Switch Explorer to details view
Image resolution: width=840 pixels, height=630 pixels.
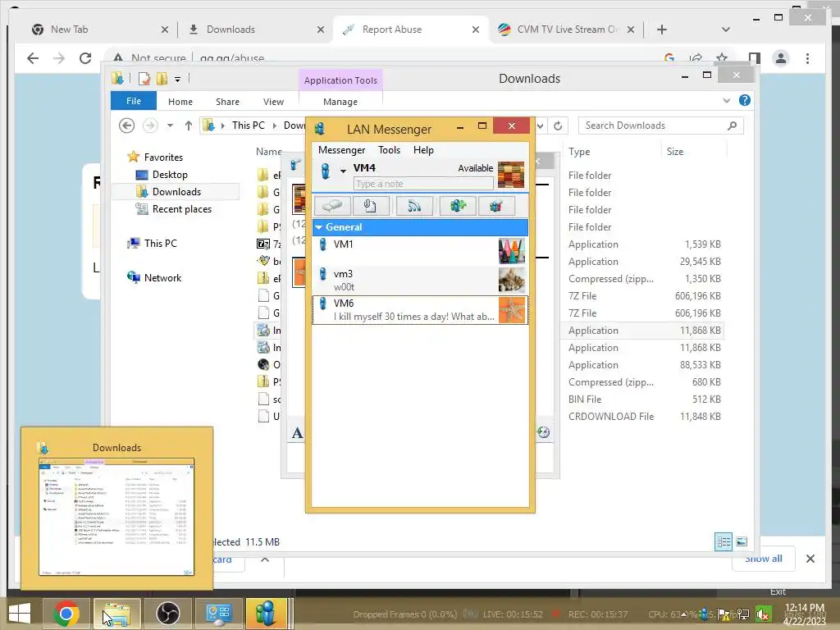point(724,541)
